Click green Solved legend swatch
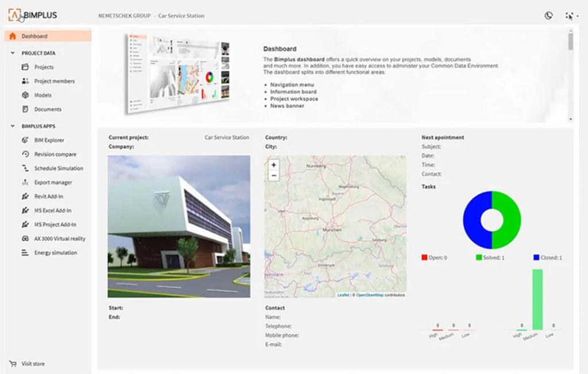 [479, 258]
